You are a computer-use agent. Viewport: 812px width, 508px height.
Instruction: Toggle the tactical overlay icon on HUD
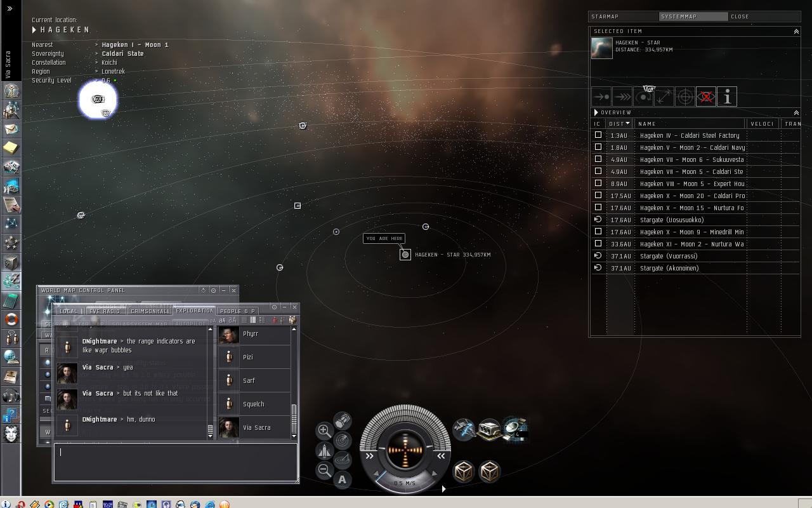pyautogui.click(x=343, y=459)
